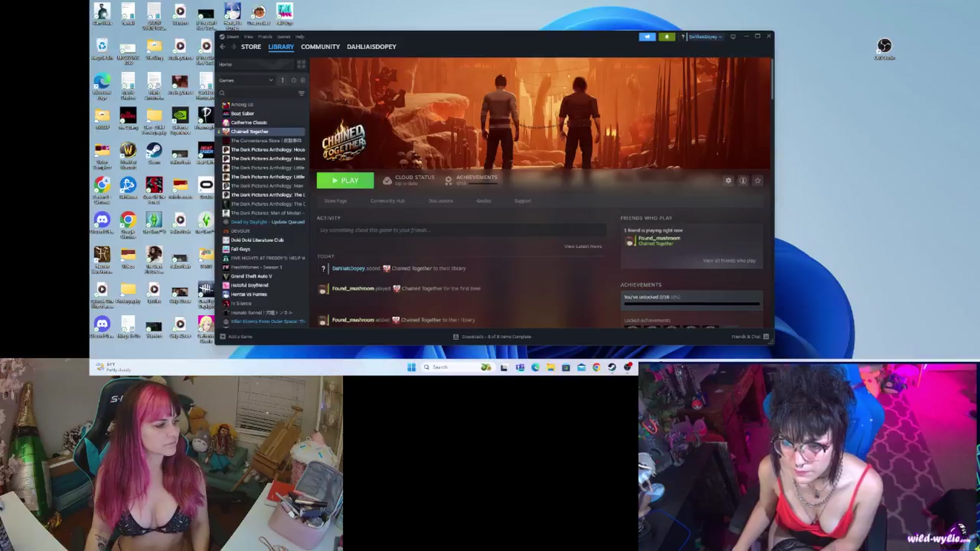The height and width of the screenshot is (551, 980).
Task: Switch library to grid collections view
Action: (x=301, y=64)
